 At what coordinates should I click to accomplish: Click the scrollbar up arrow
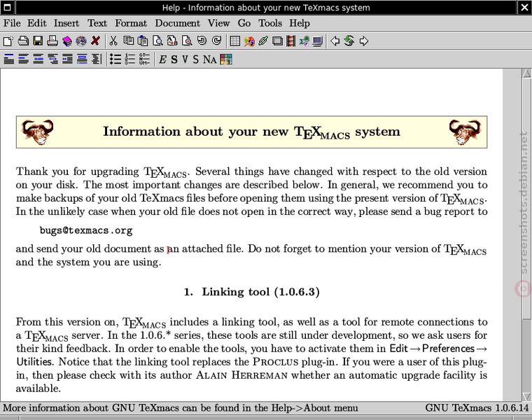pos(526,73)
